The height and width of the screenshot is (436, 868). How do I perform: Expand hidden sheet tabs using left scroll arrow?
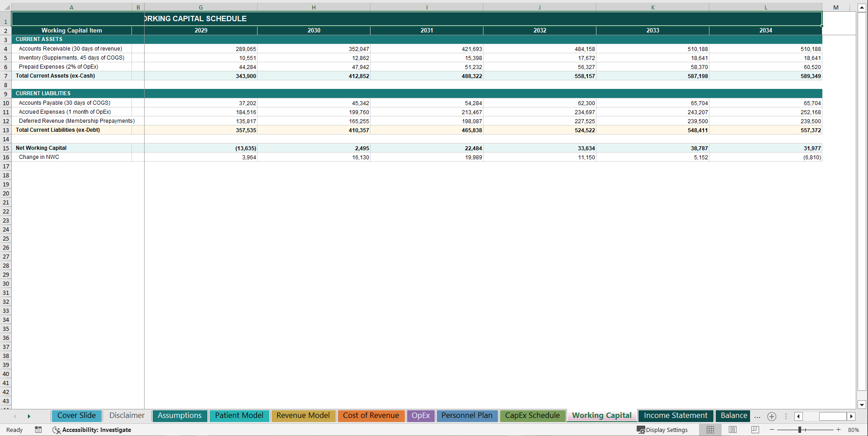pyautogui.click(x=15, y=416)
